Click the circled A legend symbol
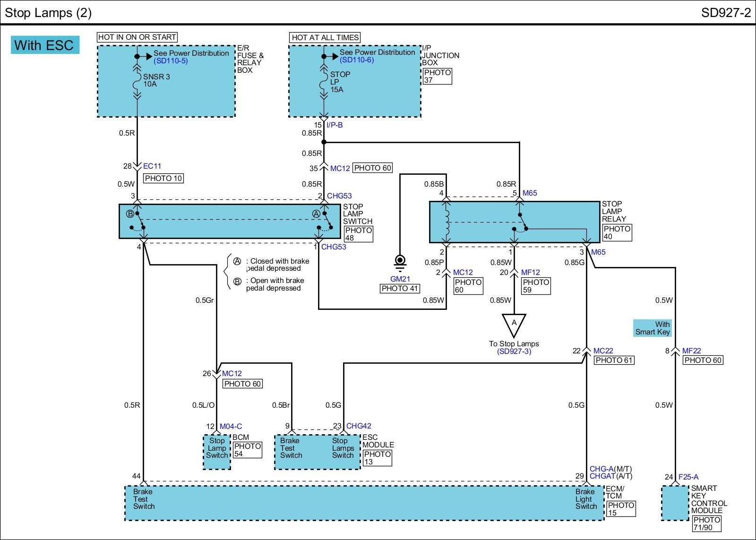Viewport: 756px width, 540px height. pyautogui.click(x=237, y=261)
